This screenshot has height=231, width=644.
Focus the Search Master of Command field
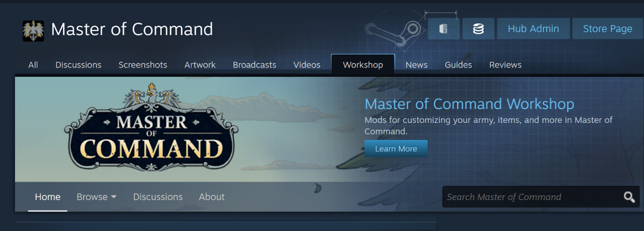pyautogui.click(x=532, y=197)
